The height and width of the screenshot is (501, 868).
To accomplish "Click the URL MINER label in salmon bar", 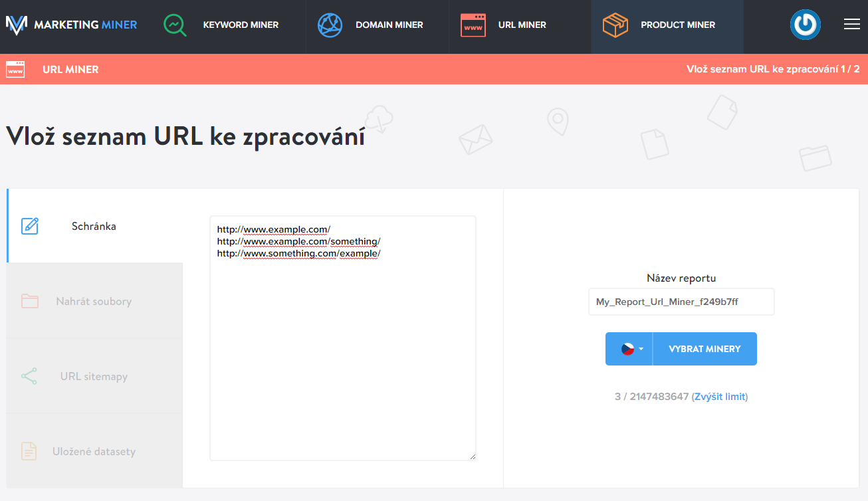I will (x=70, y=69).
